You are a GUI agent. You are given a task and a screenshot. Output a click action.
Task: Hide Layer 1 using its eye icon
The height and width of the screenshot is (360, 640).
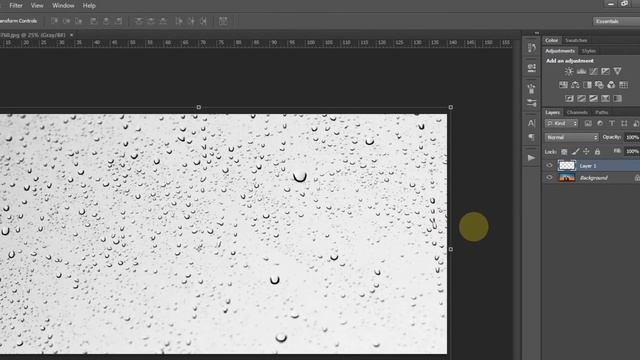[x=549, y=166]
